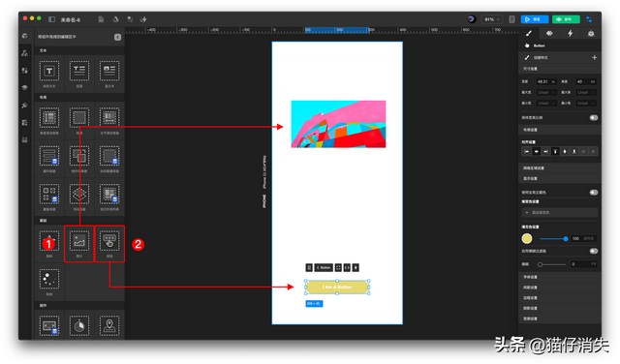Click the blue preview play button

click(535, 19)
